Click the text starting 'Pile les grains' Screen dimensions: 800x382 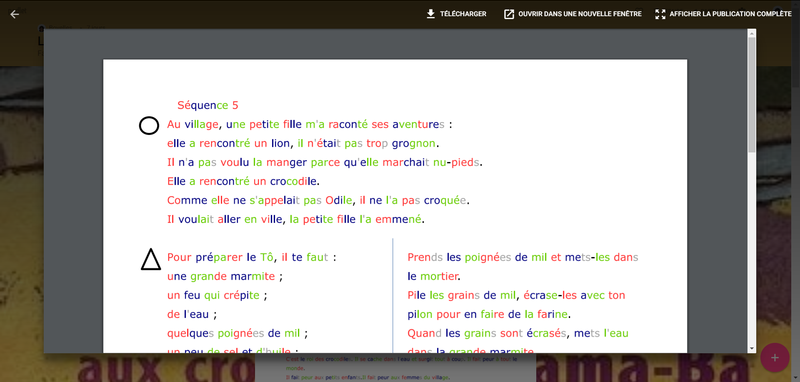pyautogui.click(x=516, y=295)
